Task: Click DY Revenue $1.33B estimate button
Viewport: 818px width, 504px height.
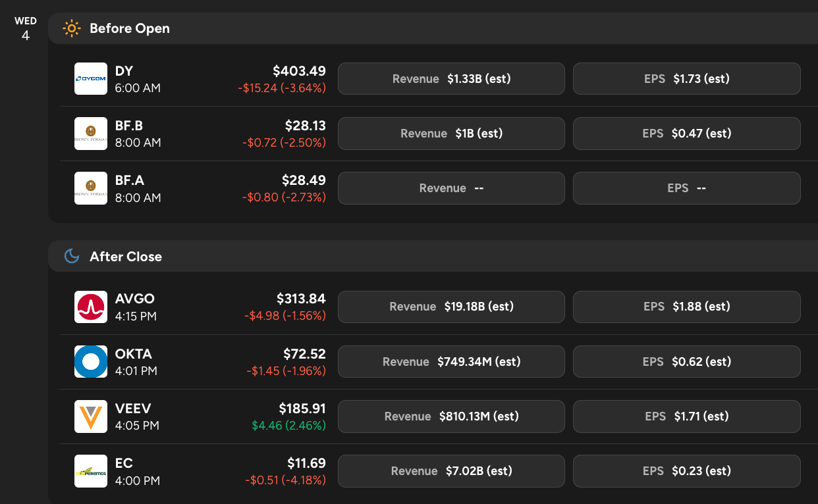Action: [451, 79]
